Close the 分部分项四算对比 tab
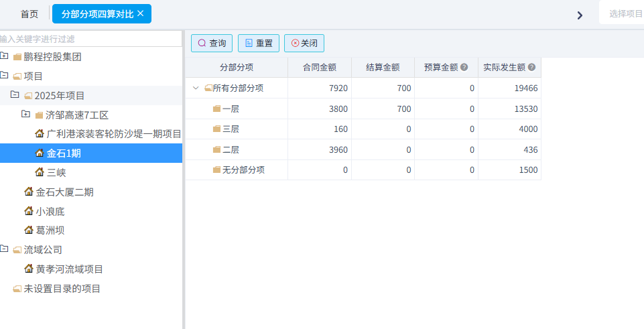Viewport: 644px width, 329px height. (141, 13)
